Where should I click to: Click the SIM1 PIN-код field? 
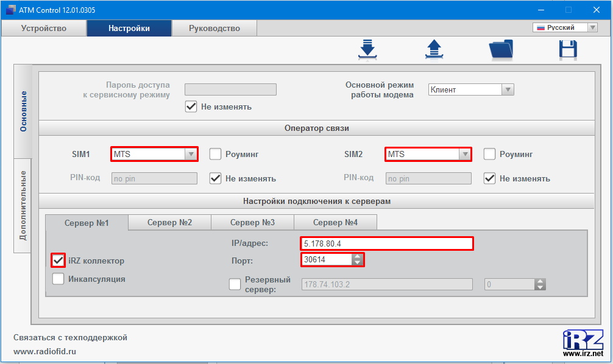[x=154, y=178]
